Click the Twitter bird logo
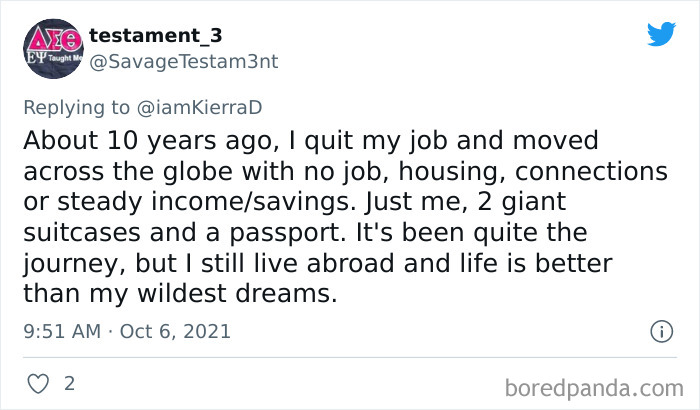The height and width of the screenshot is (410, 700). [x=661, y=34]
